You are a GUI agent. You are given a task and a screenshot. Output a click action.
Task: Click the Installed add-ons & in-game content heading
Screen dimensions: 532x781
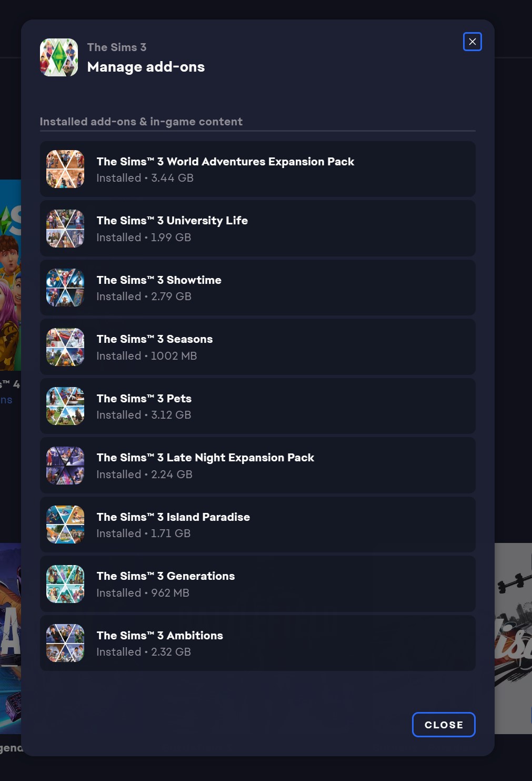coord(141,122)
